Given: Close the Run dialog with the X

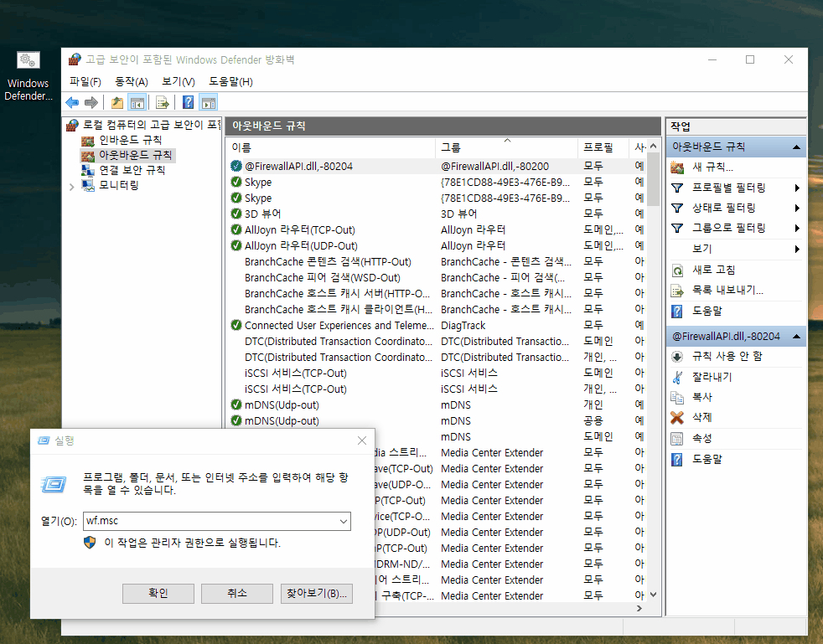Looking at the screenshot, I should click(x=362, y=440).
